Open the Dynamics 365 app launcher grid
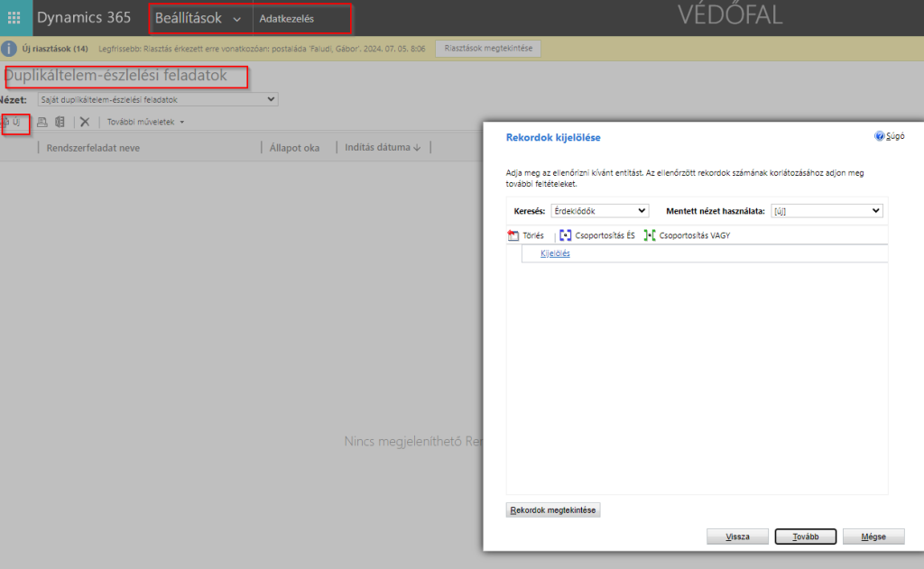This screenshot has height=569, width=924. 14,18
